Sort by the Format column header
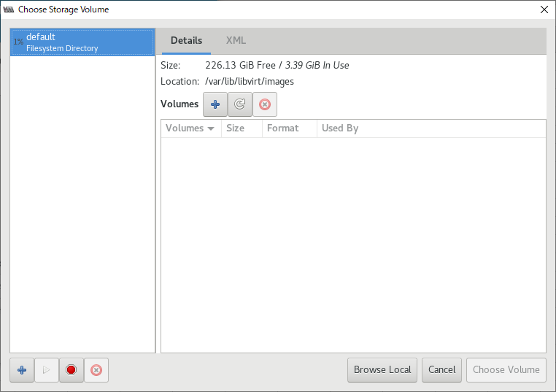This screenshot has height=392, width=556. tap(290, 128)
